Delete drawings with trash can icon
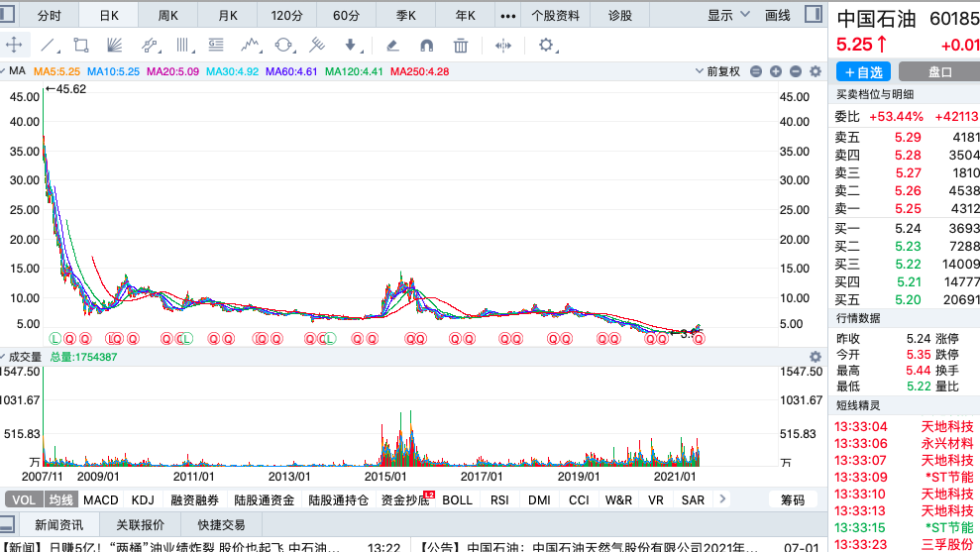The image size is (980, 552). coord(461,45)
